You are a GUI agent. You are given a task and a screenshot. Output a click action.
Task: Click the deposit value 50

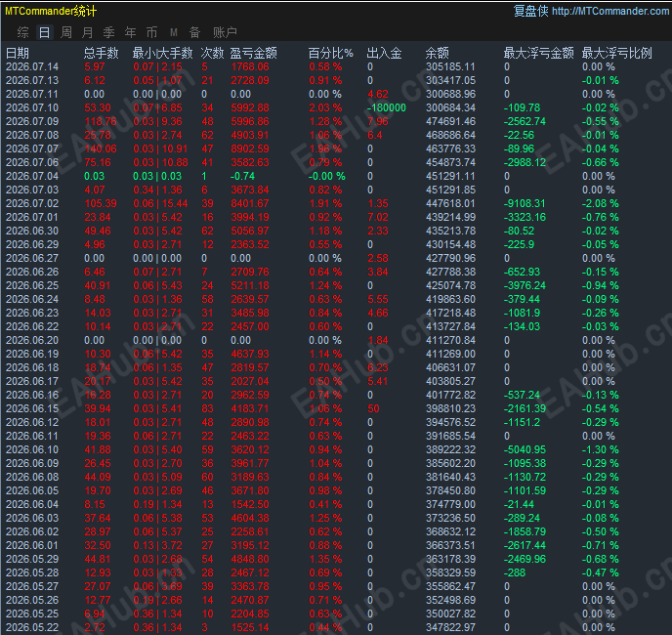pos(373,408)
